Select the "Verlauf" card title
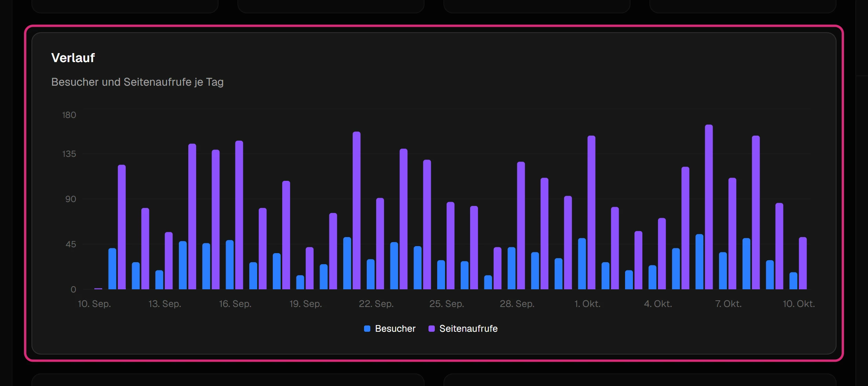 pyautogui.click(x=73, y=58)
